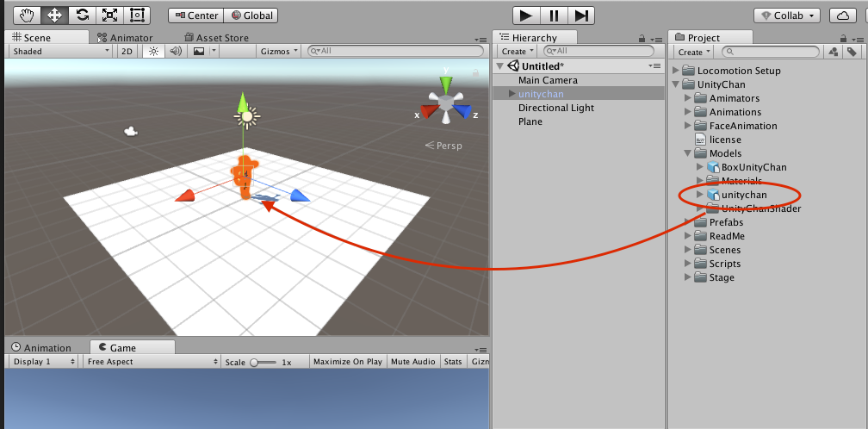Toggle scene lighting sun icon
This screenshot has height=429, width=868.
click(x=153, y=51)
